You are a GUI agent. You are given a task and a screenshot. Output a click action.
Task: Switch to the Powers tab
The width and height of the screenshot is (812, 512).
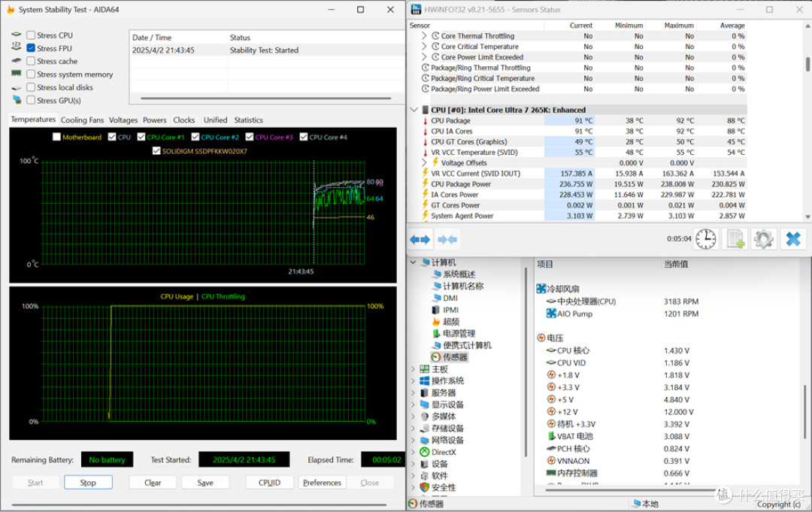pyautogui.click(x=155, y=120)
